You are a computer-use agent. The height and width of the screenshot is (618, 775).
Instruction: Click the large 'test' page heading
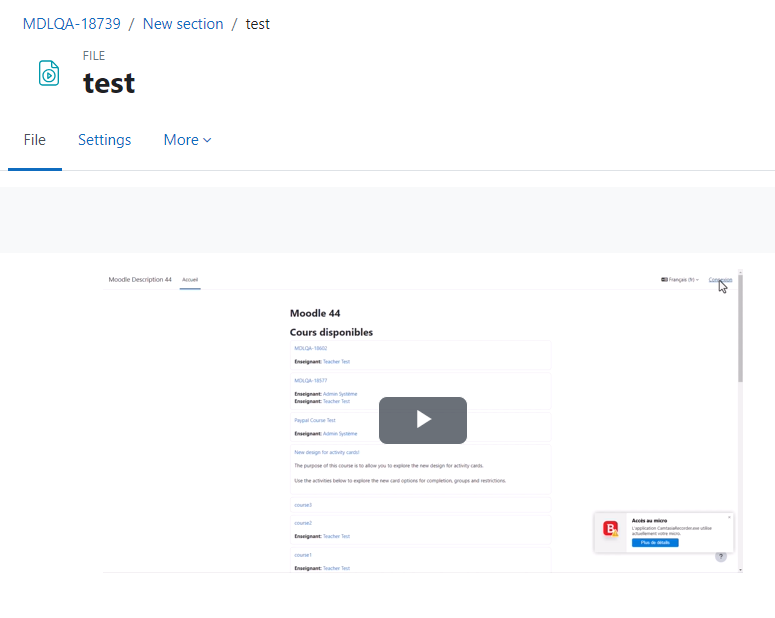[x=109, y=83]
